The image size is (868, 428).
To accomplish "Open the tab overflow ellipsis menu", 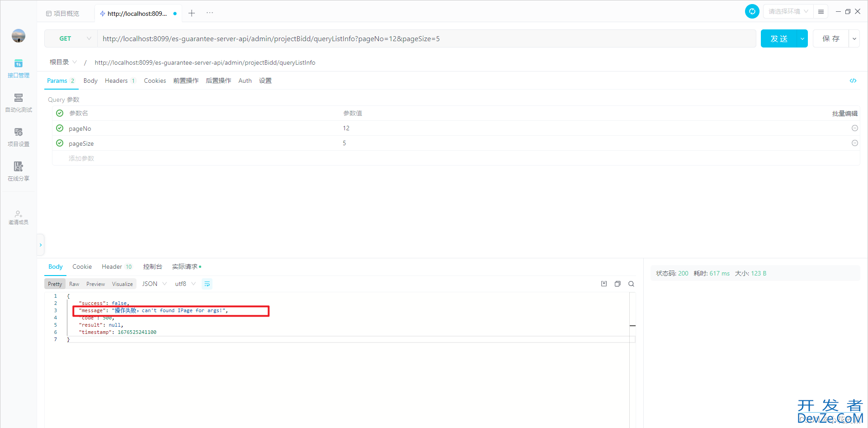I will point(210,13).
